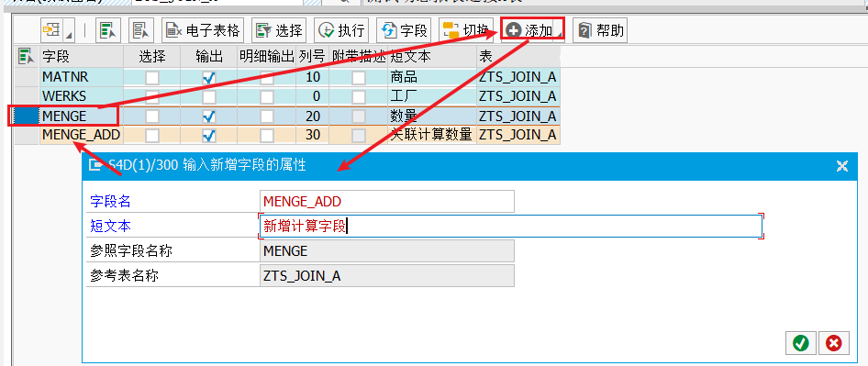
Task: Open the 电子表格 spreadsheet export button
Action: point(203,30)
